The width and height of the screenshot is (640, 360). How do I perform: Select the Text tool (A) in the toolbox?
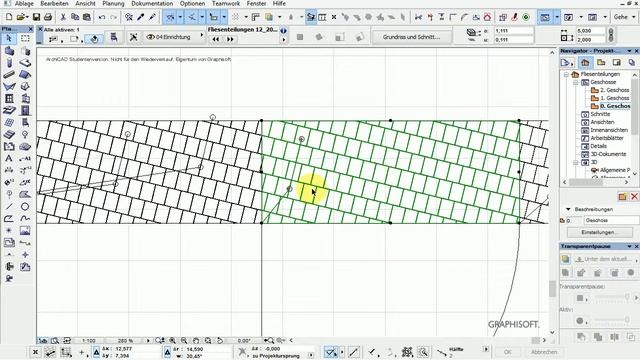point(9,158)
